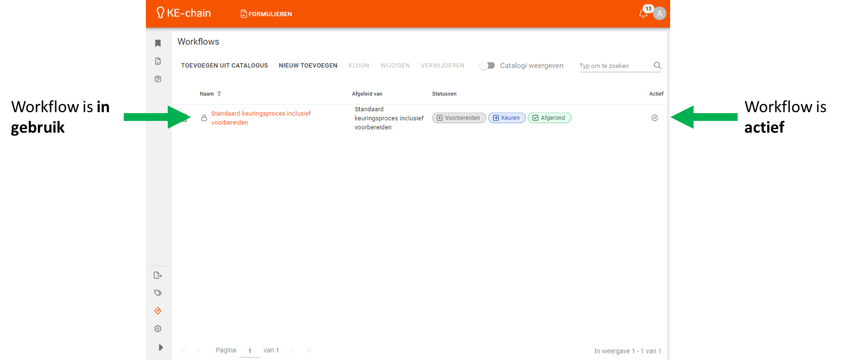Open the FORMULIEREN menu in header
This screenshot has height=360, width=868.
coord(266,14)
